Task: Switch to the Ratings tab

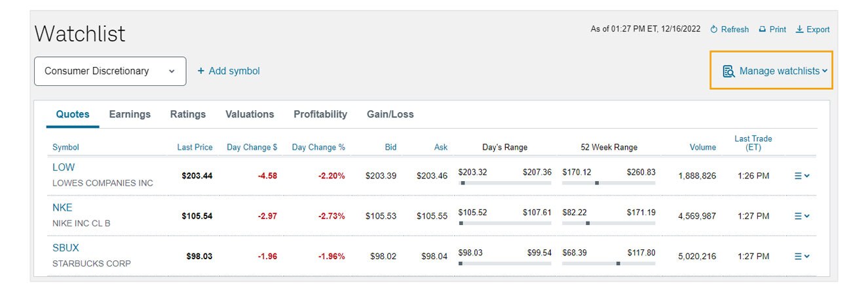Action: click(188, 114)
